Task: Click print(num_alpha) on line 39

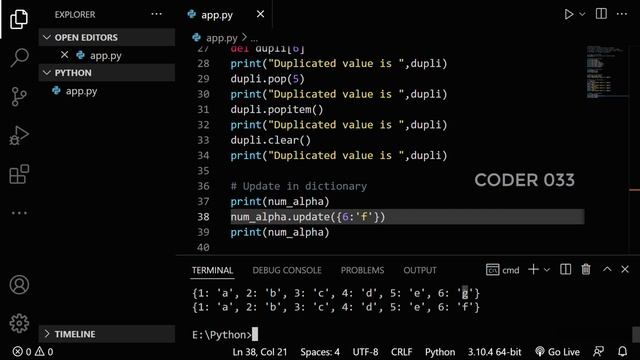Action: pyautogui.click(x=280, y=232)
